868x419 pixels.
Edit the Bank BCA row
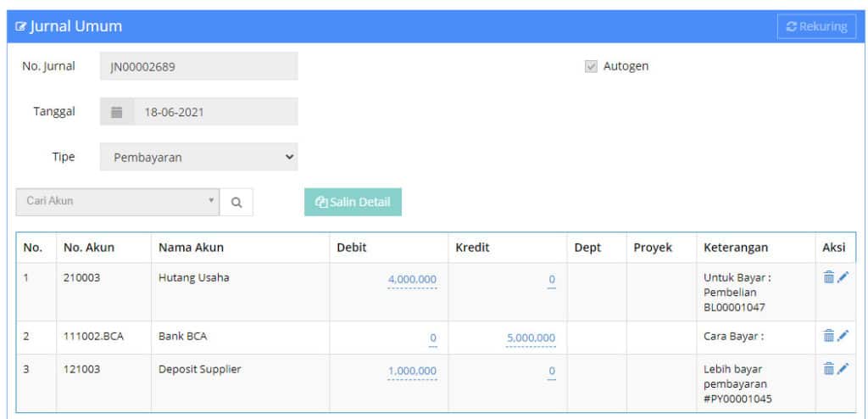[x=843, y=335]
